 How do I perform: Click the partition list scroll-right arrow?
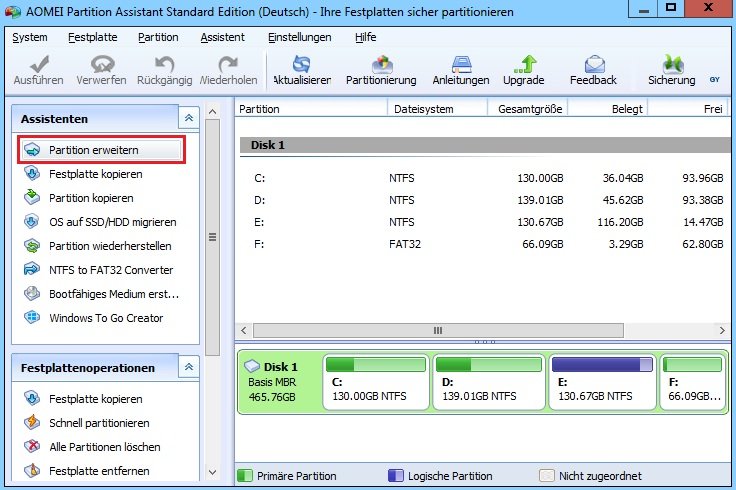click(722, 330)
